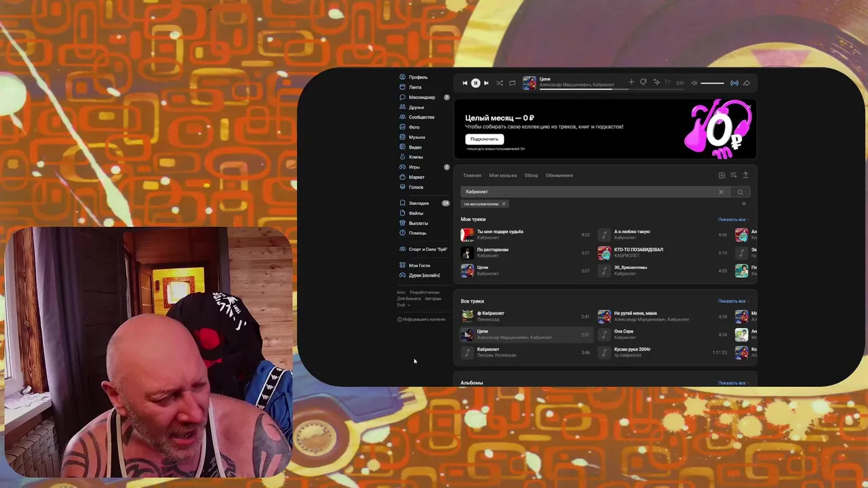This screenshot has height=488, width=868.
Task: Open Информация о контенте link
Action: (x=421, y=319)
